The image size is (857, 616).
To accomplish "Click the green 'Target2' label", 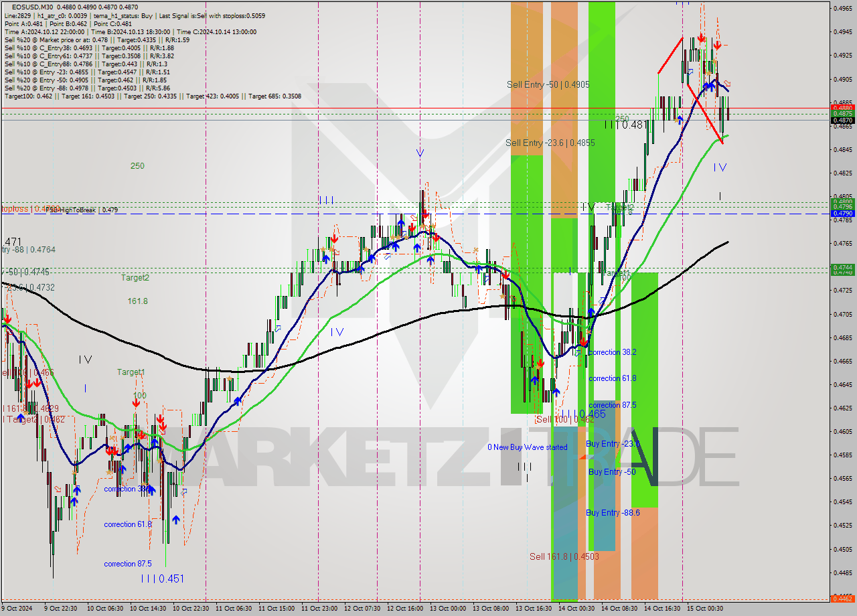I will click(x=135, y=277).
